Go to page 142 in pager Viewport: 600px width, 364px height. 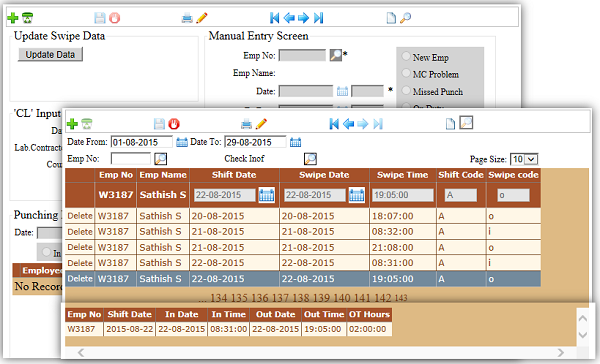pyautogui.click(x=383, y=298)
